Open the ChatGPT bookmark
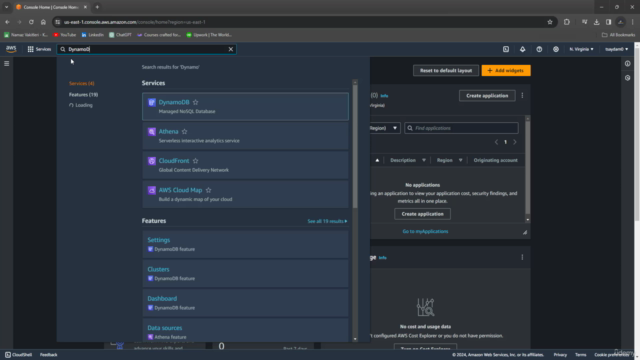 pos(120,35)
